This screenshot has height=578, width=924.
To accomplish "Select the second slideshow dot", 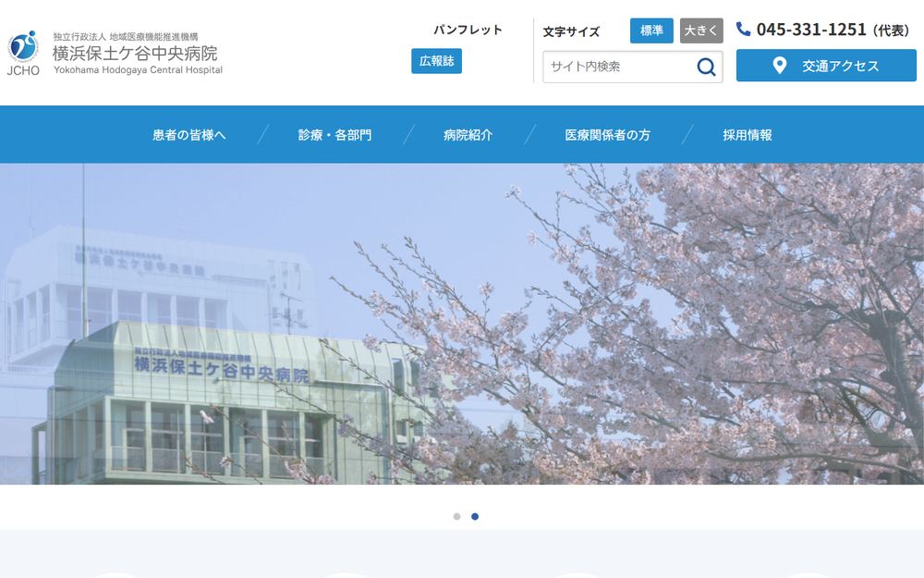I will tap(475, 517).
